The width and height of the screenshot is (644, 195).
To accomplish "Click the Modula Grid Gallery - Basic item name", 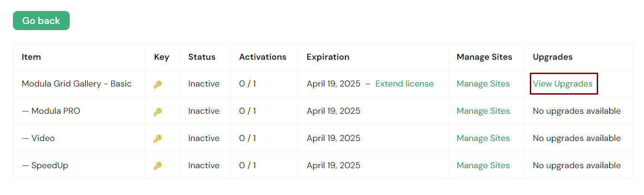I will [76, 84].
